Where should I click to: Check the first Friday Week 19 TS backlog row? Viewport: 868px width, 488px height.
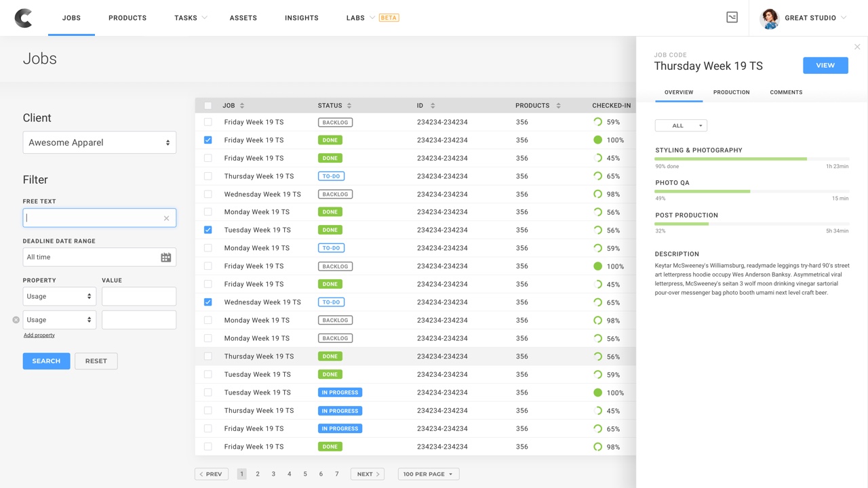click(x=208, y=122)
